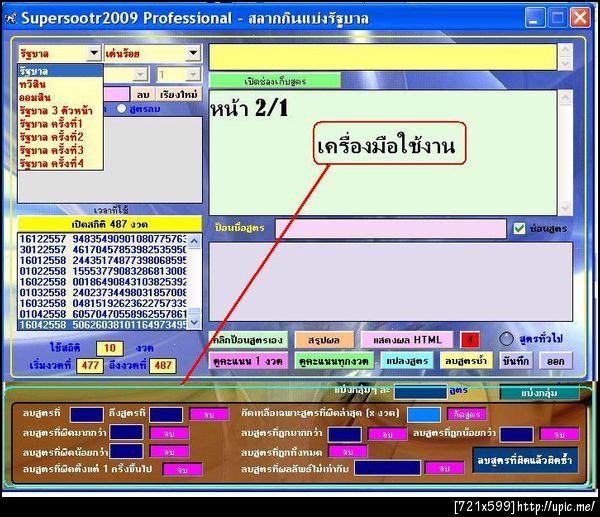Viewport: 600px width, 517px height.
Task: Select statistics row 16012558
Action: (x=103, y=260)
